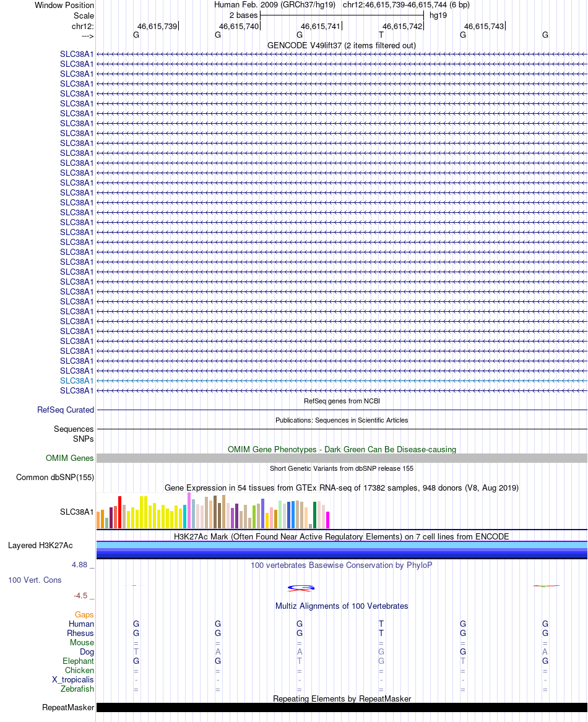Click the 'RefSeq genes from NCBI' title
The image size is (588, 722).
(342, 401)
